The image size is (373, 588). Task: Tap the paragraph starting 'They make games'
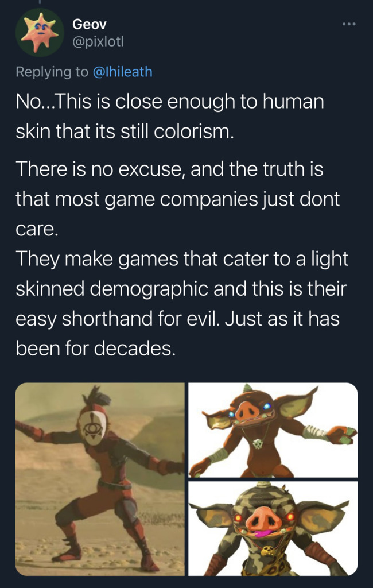click(x=182, y=304)
